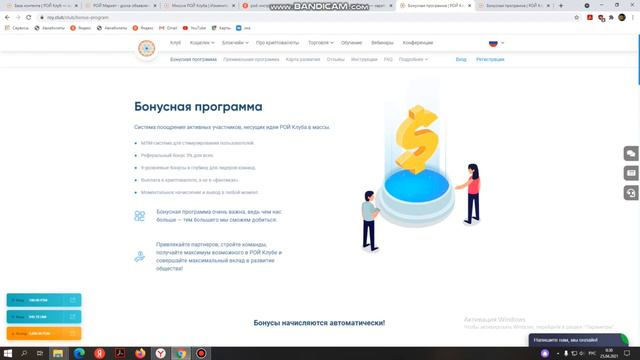
Task: Expand the orange balance widget
Action: 72,333
